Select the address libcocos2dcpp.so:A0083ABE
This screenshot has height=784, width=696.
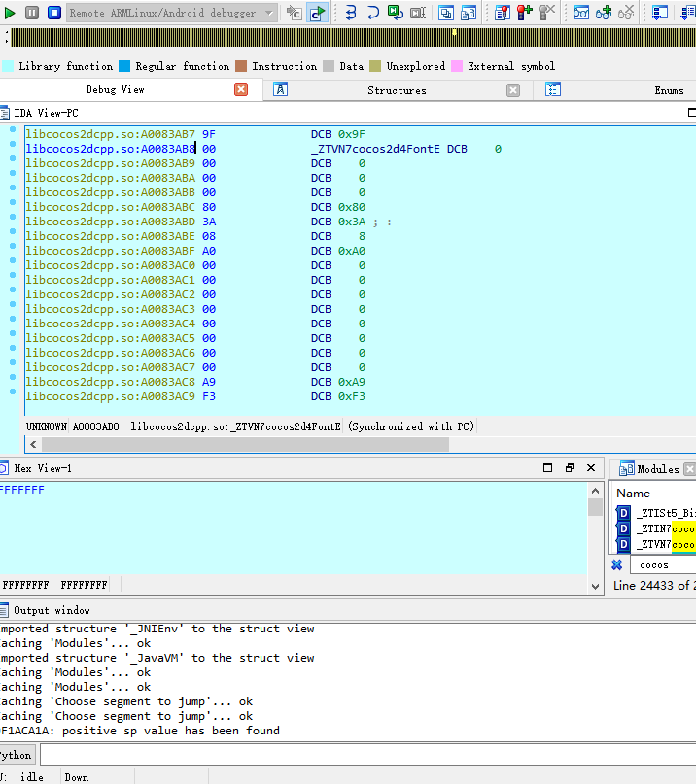(111, 236)
